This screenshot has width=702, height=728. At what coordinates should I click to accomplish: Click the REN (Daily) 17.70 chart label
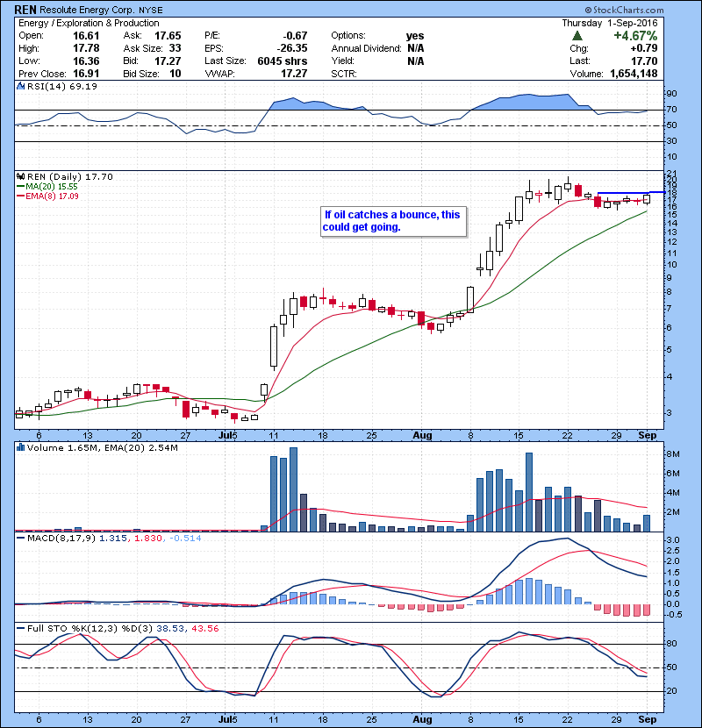(69, 177)
